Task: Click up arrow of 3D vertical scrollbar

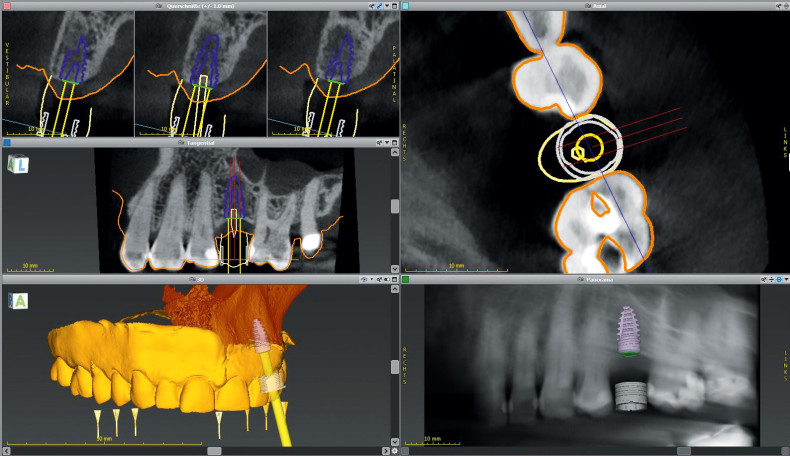Action: [394, 289]
